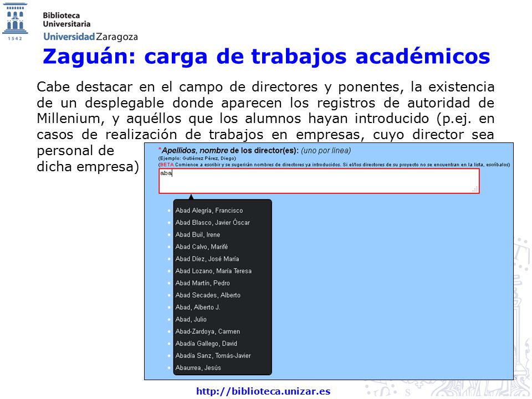This screenshot has width=532, height=399.
Task: Select suggestion 'Abad Alegría, Francisco'
Action: click(x=209, y=211)
